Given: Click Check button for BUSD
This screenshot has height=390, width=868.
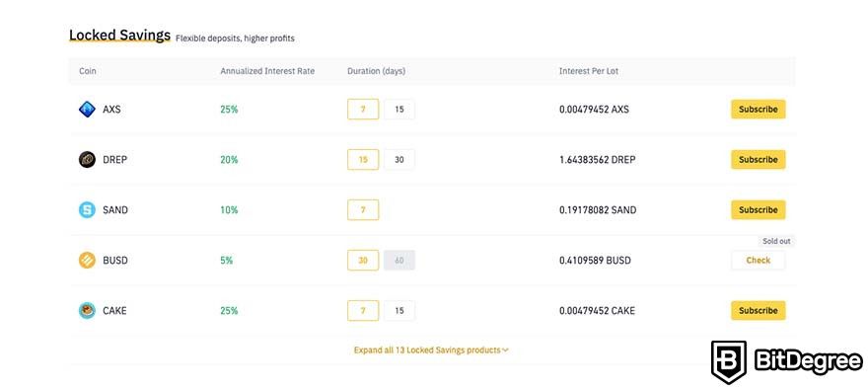Looking at the screenshot, I should point(758,261).
